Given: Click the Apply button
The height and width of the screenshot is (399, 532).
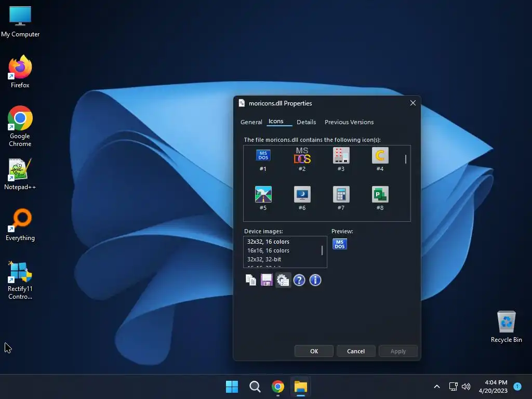Looking at the screenshot, I should tap(398, 351).
